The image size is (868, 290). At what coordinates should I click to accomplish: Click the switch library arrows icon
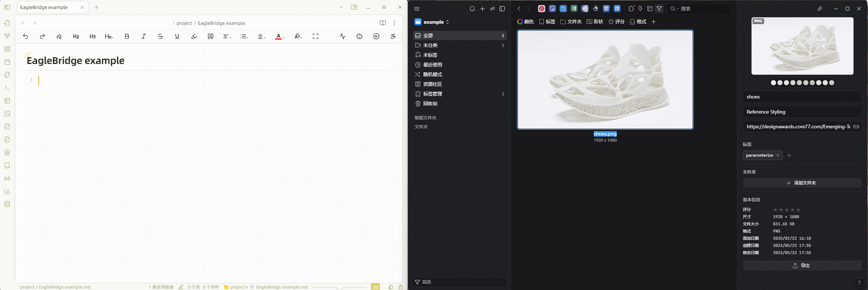492,9
